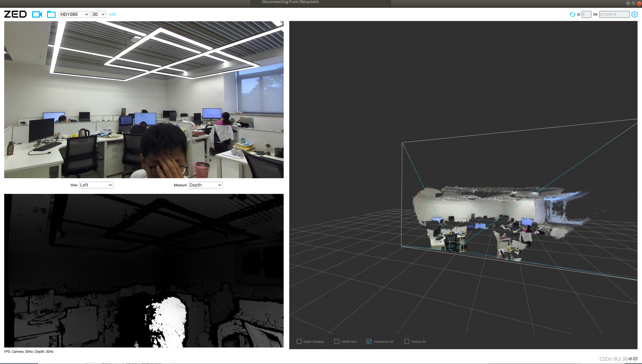
Task: Open the folder icon to load SVO file
Action: click(x=51, y=14)
